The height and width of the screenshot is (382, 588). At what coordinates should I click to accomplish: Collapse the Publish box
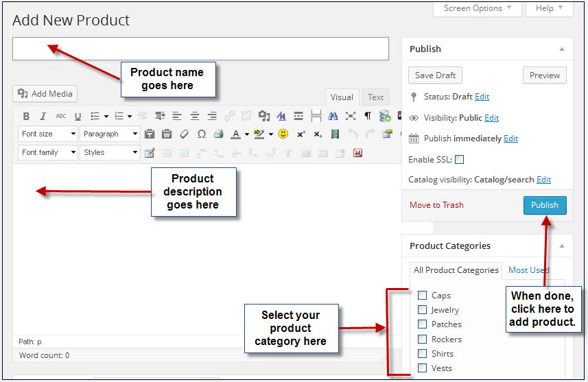(x=562, y=49)
